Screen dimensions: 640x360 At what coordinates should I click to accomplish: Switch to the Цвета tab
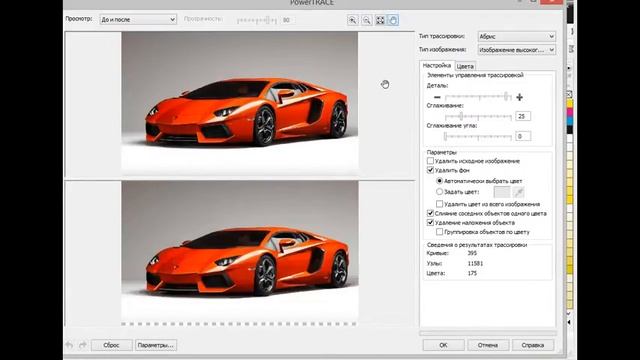[465, 66]
